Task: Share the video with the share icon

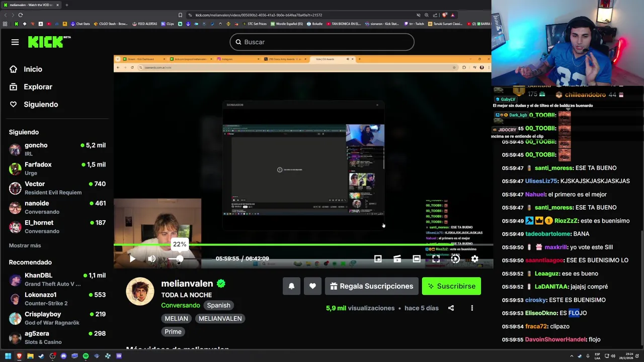Action: 451,308
